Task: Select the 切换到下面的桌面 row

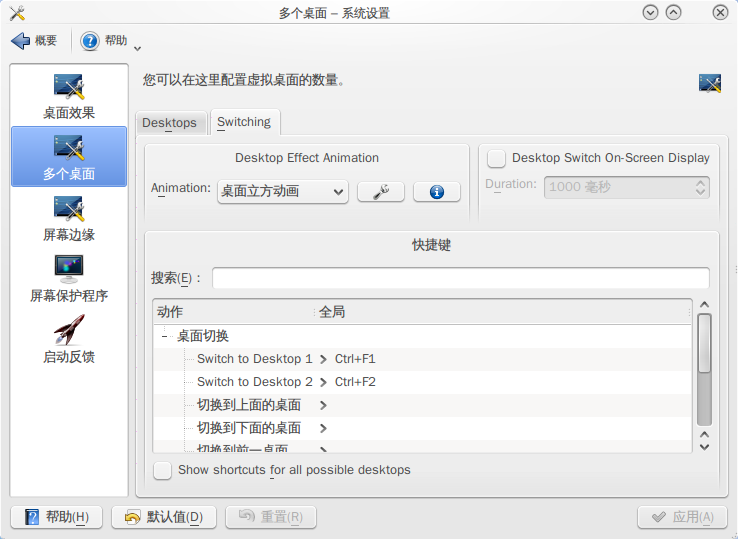Action: (423, 428)
